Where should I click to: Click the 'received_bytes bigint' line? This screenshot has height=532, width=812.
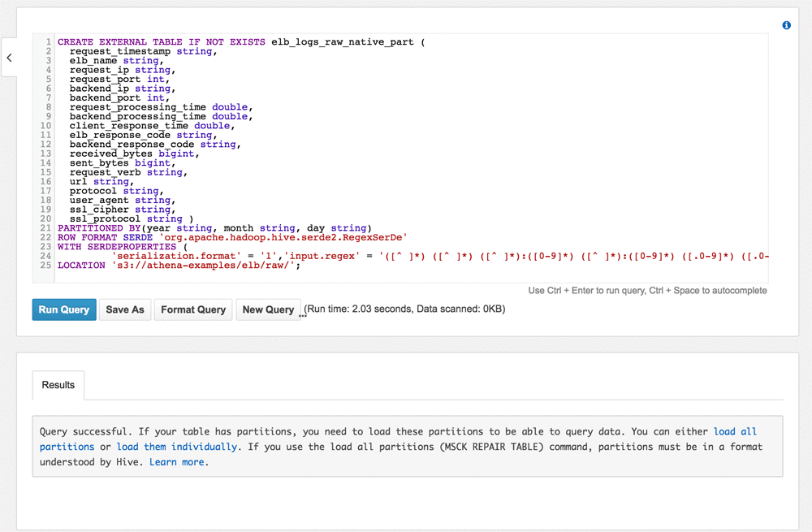[135, 154]
